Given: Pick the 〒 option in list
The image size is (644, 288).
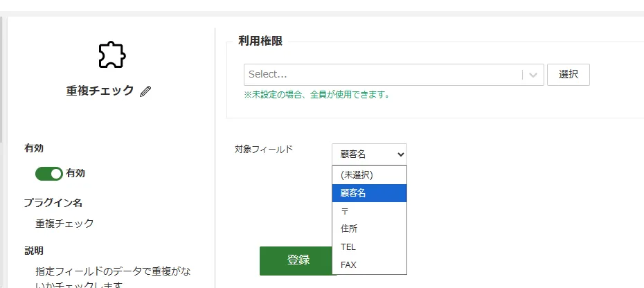Looking at the screenshot, I should click(x=369, y=211).
